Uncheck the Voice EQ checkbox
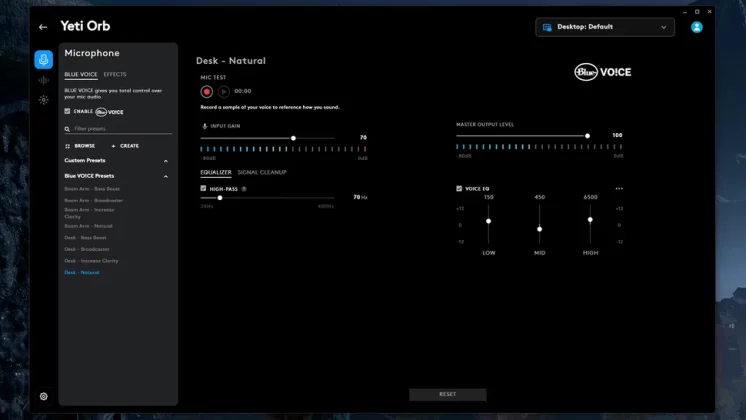 tap(459, 188)
